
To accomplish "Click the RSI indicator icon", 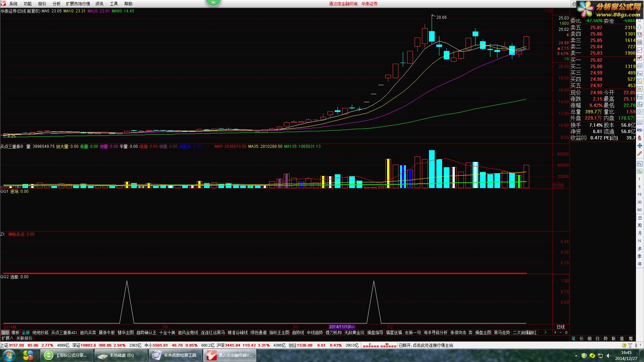I will pos(640,130).
